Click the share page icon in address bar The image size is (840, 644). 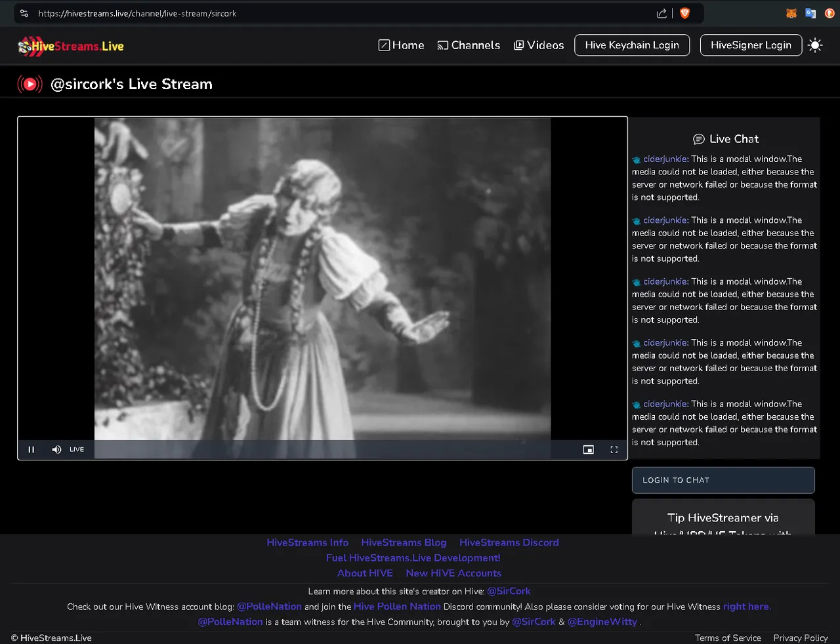[661, 13]
